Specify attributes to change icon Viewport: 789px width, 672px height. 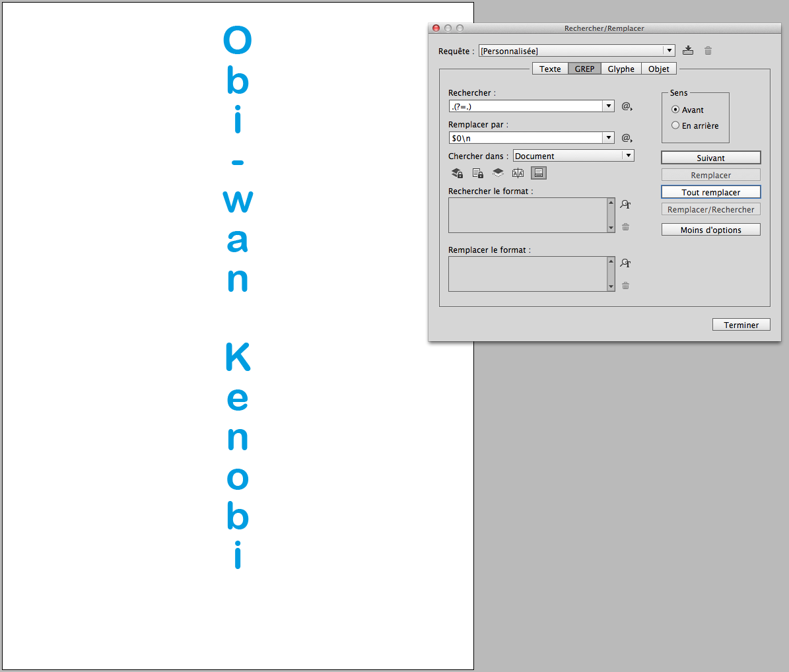[625, 263]
